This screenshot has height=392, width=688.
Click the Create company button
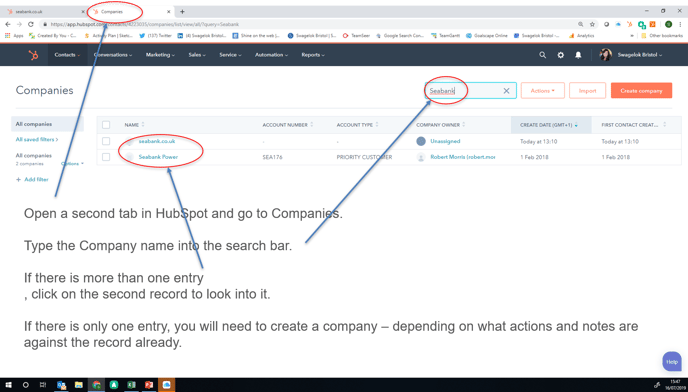641,91
